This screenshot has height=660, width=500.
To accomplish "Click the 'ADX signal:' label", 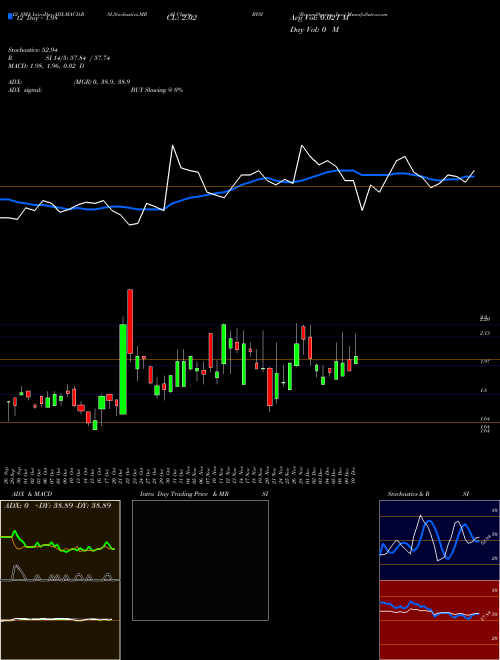I will pos(24,90).
